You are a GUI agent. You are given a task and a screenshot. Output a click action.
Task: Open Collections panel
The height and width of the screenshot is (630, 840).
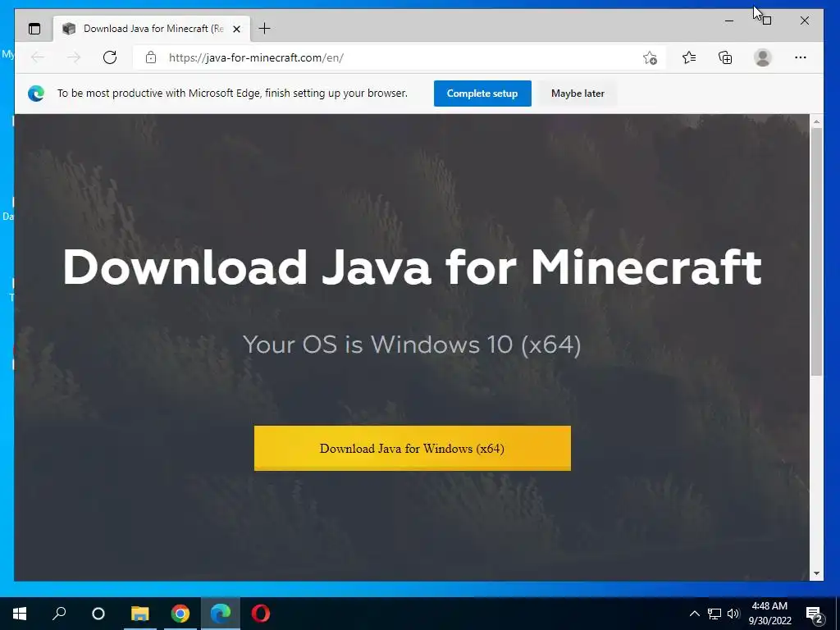point(725,57)
